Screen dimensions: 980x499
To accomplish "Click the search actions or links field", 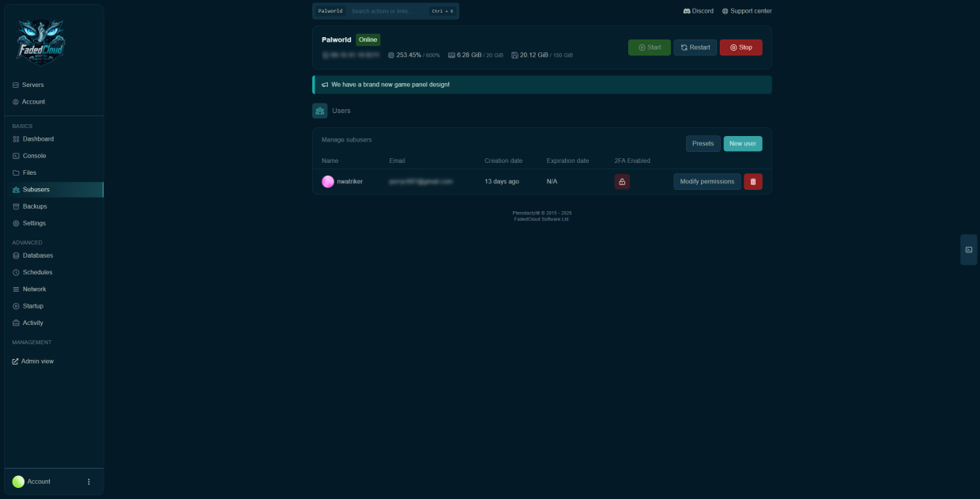I will coord(387,11).
